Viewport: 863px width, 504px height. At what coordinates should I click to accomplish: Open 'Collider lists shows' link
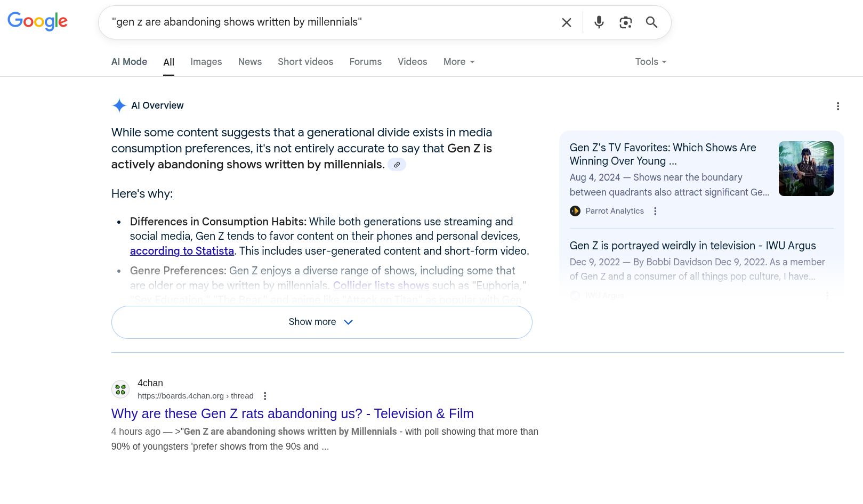click(x=381, y=286)
